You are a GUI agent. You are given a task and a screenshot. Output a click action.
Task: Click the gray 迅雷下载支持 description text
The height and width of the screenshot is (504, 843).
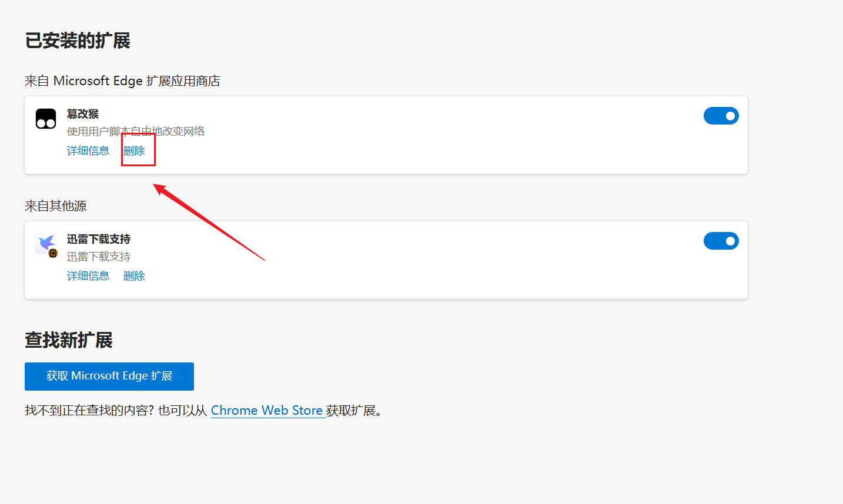point(99,257)
